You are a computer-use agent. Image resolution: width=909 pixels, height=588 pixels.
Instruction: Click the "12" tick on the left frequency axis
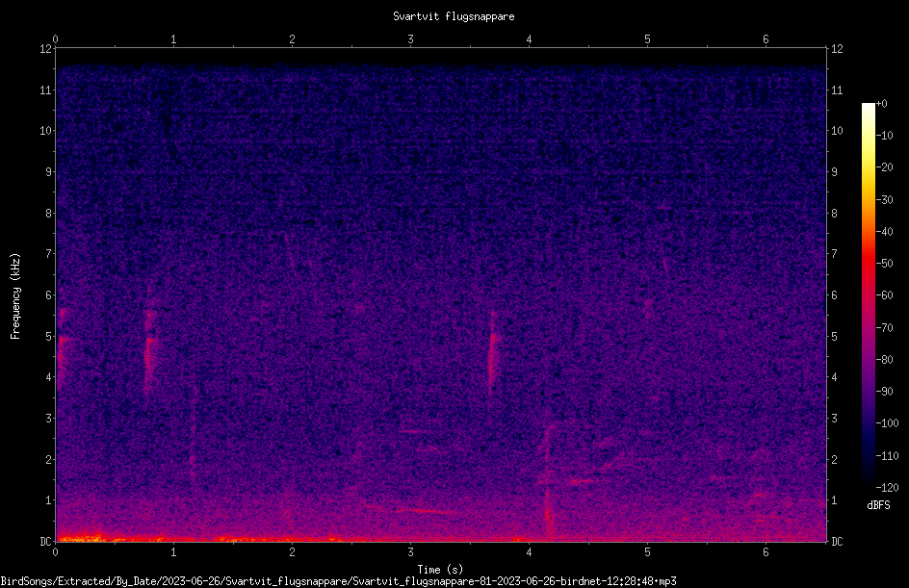click(45, 49)
